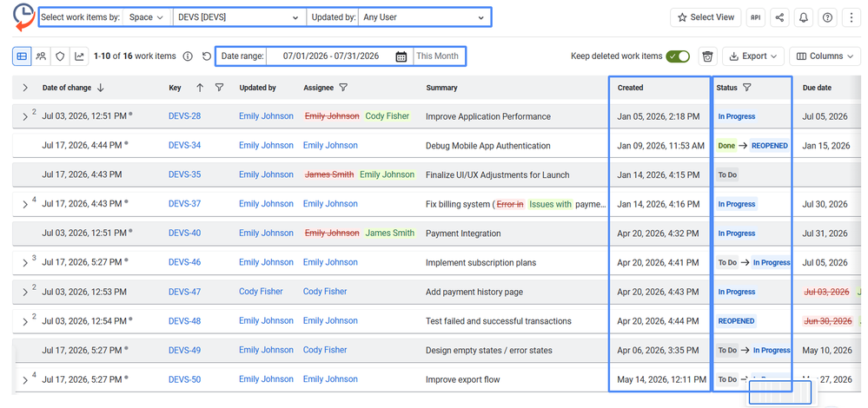Screen dimensions: 868x408
Task: Click To Do status badge for DEVS-35
Action: pos(727,174)
